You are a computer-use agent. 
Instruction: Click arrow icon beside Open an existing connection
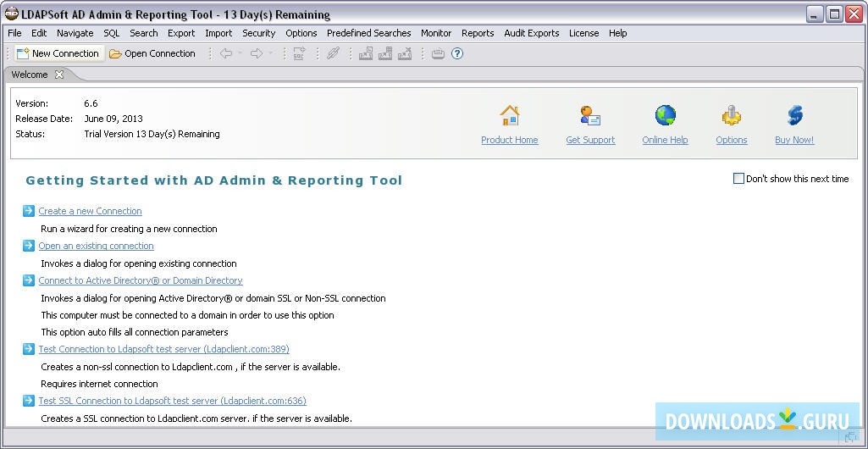29,246
